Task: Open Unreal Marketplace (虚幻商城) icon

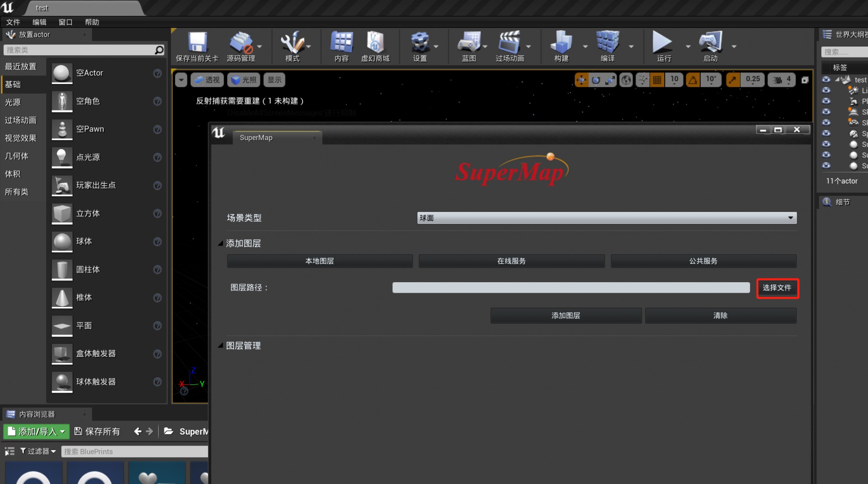Action: coord(375,46)
